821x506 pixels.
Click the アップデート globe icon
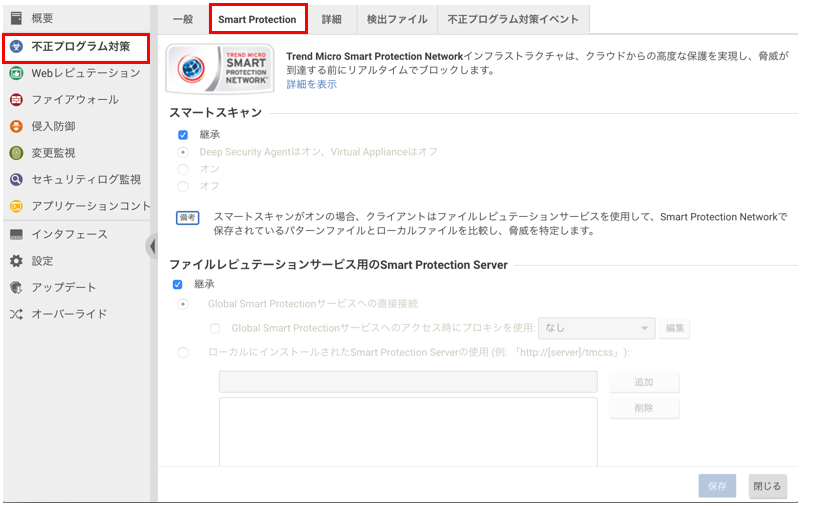coord(16,288)
